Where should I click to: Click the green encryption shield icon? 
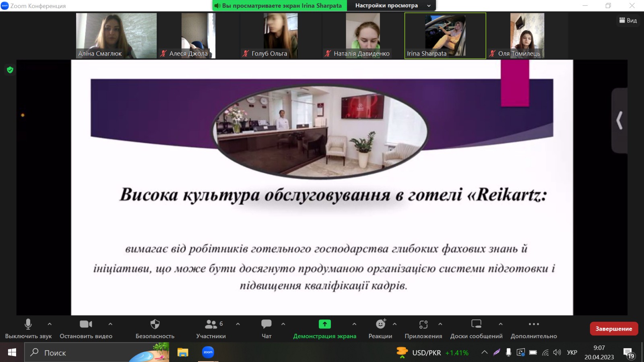[x=10, y=70]
